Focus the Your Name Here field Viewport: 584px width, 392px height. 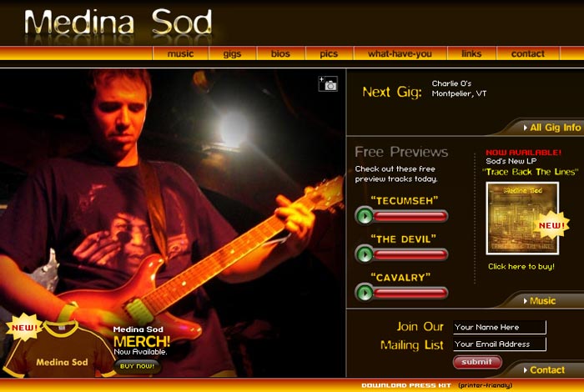500,327
